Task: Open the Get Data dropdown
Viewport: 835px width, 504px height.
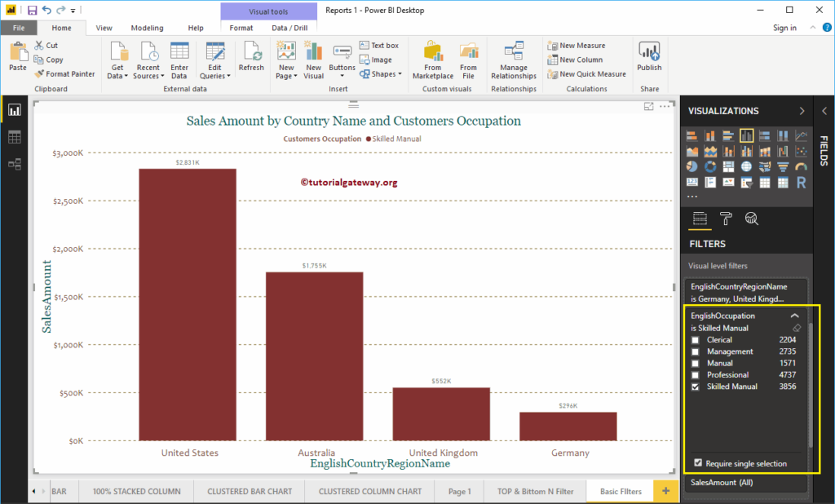Action: [x=117, y=60]
